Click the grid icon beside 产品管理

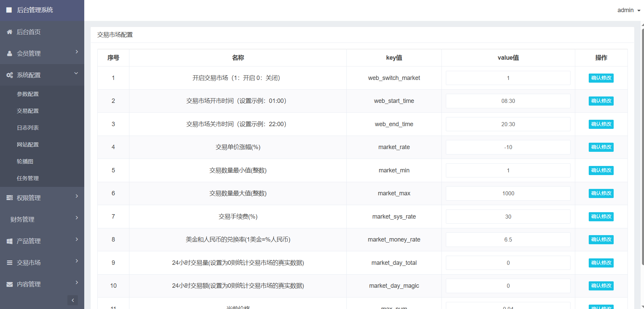(x=9, y=241)
